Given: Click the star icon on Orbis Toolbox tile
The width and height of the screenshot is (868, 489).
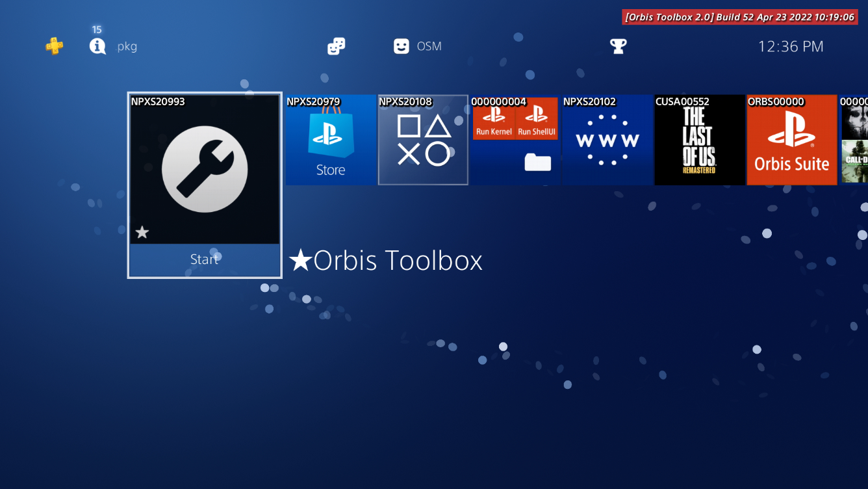Looking at the screenshot, I should (x=142, y=232).
